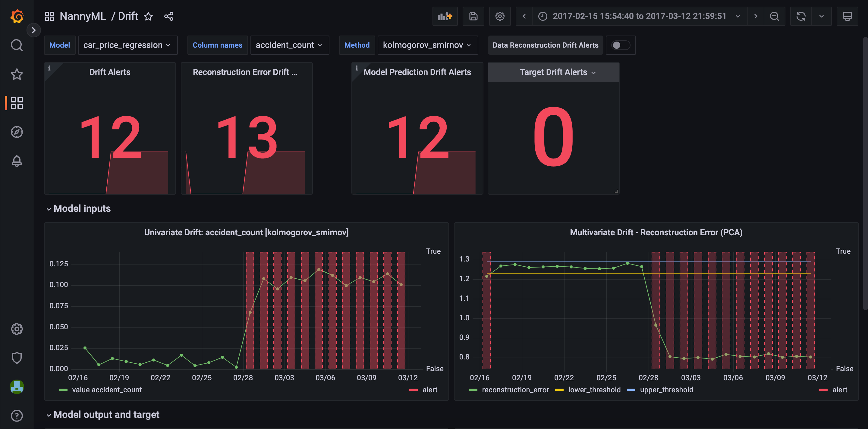Open the Target Drift Alerts panel menu
The width and height of the screenshot is (868, 429).
pyautogui.click(x=594, y=72)
